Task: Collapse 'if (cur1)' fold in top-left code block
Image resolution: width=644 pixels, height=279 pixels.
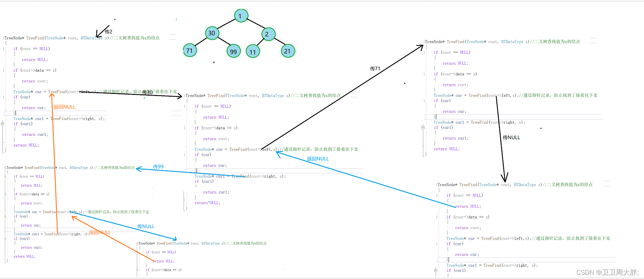Action: click(2, 123)
